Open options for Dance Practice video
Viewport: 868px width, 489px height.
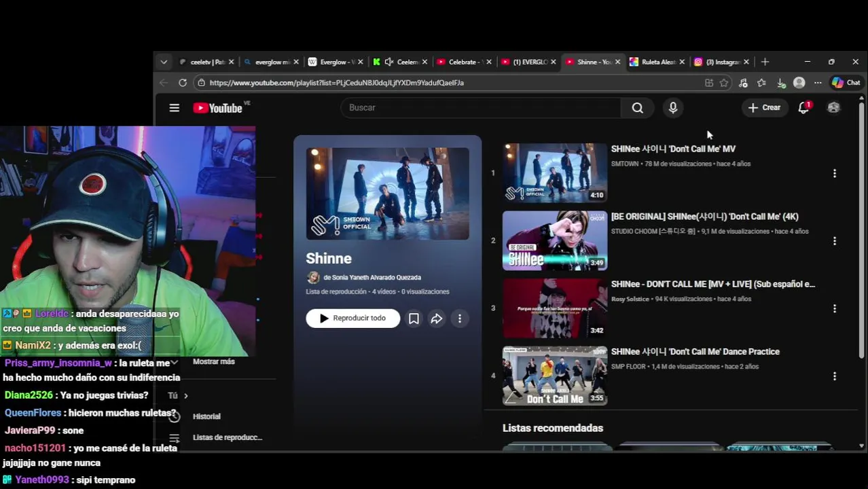coord(834,376)
